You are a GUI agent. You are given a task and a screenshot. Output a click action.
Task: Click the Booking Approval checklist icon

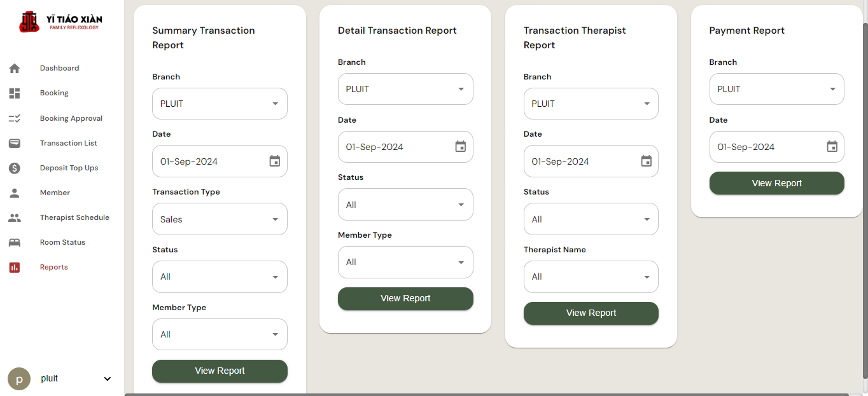pyautogui.click(x=15, y=118)
